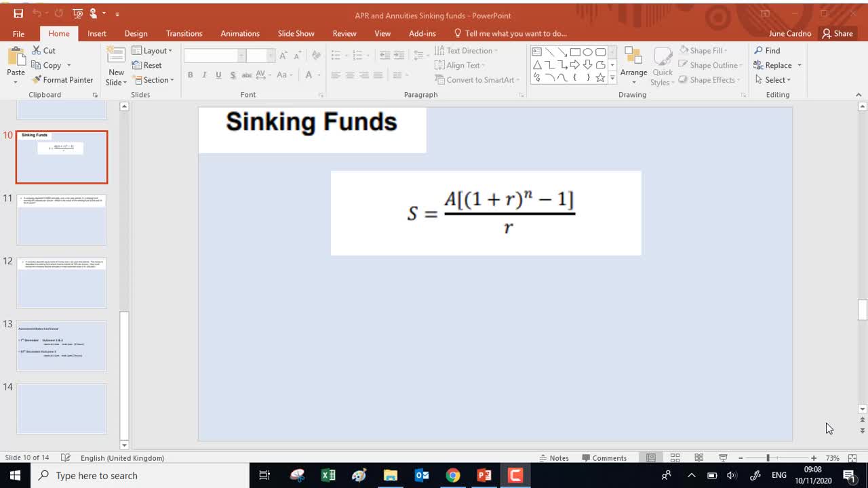Expand the Layout dropdown
This screenshot has height=488, width=868.
point(153,51)
